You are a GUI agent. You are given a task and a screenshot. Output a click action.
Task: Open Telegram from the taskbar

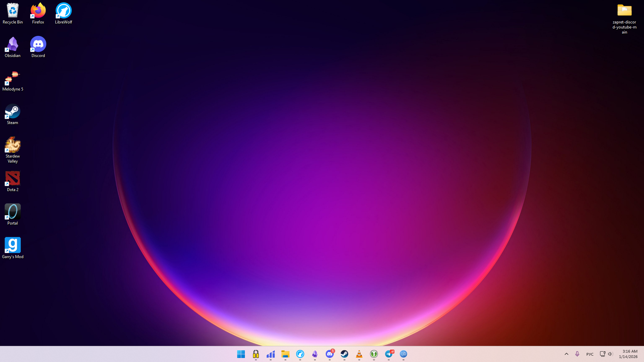[388, 354]
